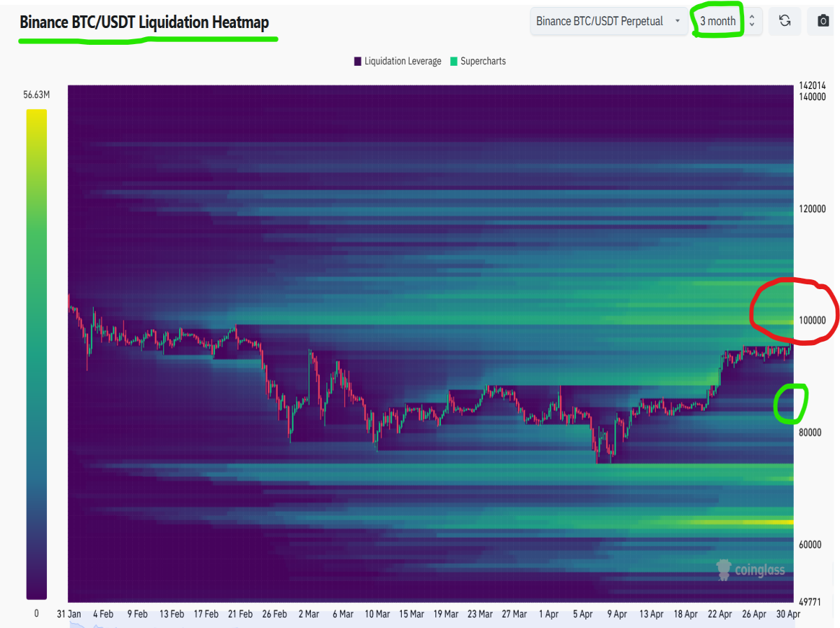Click the 1 Apr date axis label
The width and height of the screenshot is (840, 628).
[x=549, y=614]
